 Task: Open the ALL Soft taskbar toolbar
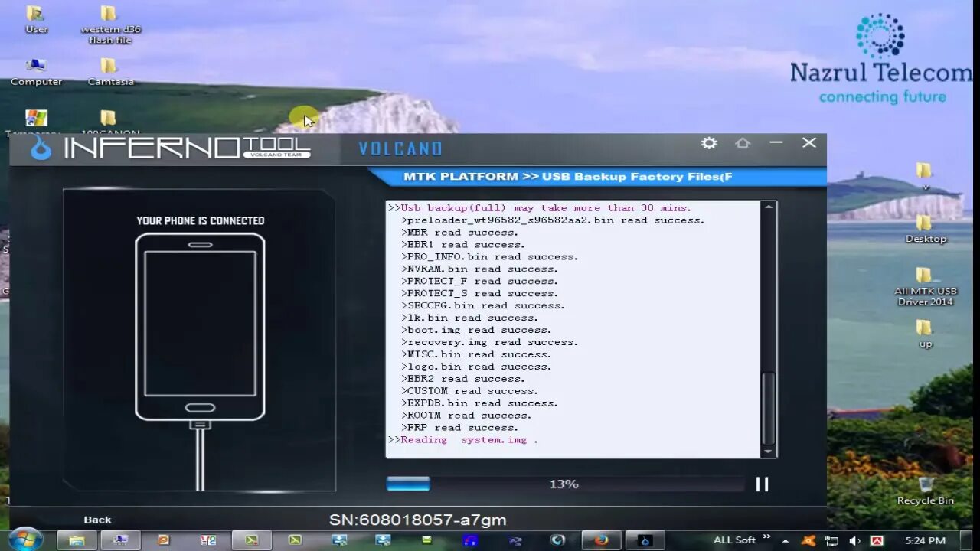pyautogui.click(x=734, y=540)
